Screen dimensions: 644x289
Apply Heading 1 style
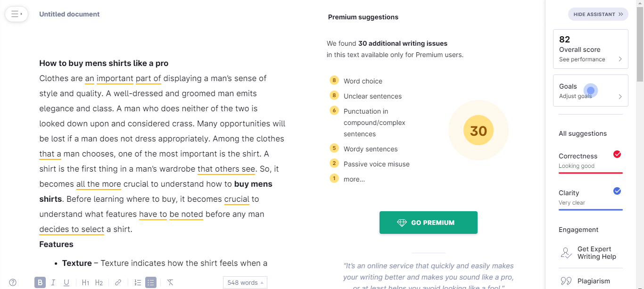85,282
